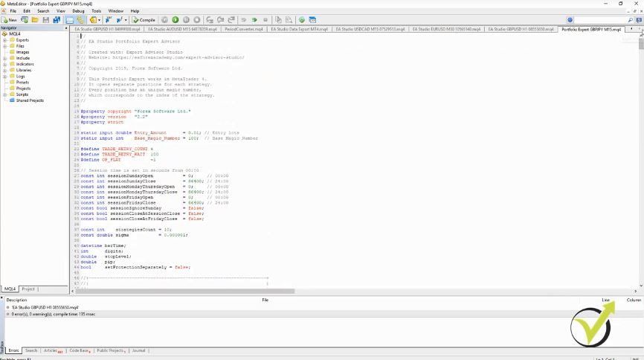Expand the Experts folder in Navigator

tap(4, 40)
